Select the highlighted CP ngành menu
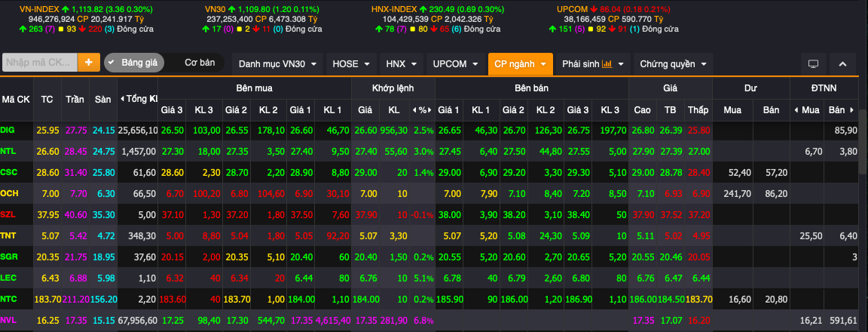The width and height of the screenshot is (868, 332). 520,63
